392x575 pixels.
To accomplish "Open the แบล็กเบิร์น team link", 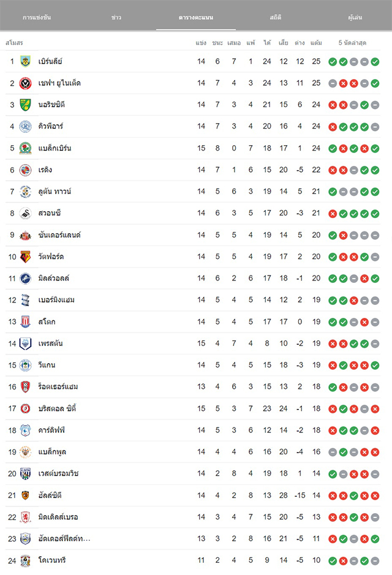I will click(x=55, y=148).
